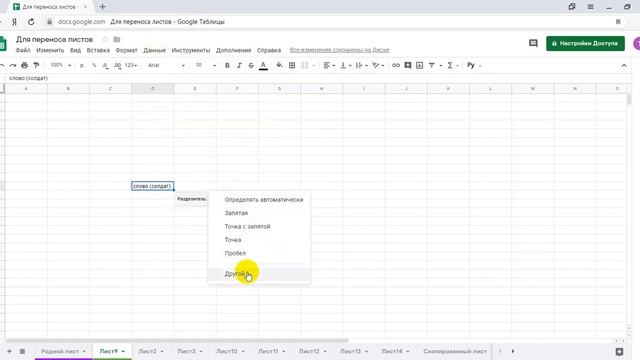Click the 'Все изменения сохранены на Диске' link

[340, 50]
